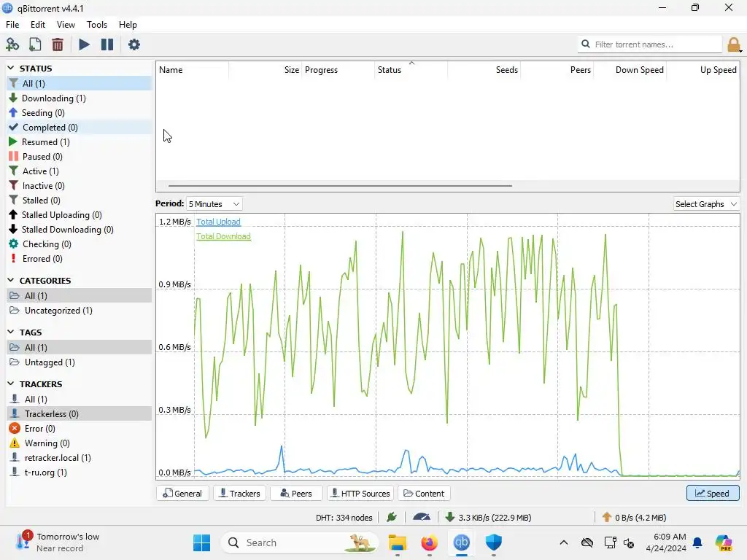
Task: Select the Uncategorized (1) category
Action: pyautogui.click(x=79, y=311)
